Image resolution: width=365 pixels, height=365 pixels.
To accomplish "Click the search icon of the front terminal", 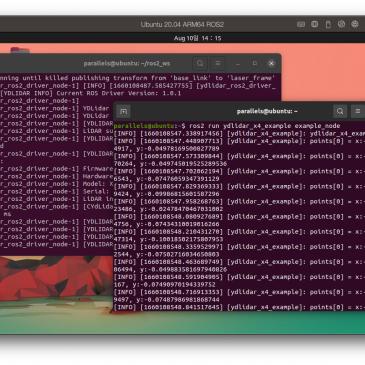I will click(340, 111).
